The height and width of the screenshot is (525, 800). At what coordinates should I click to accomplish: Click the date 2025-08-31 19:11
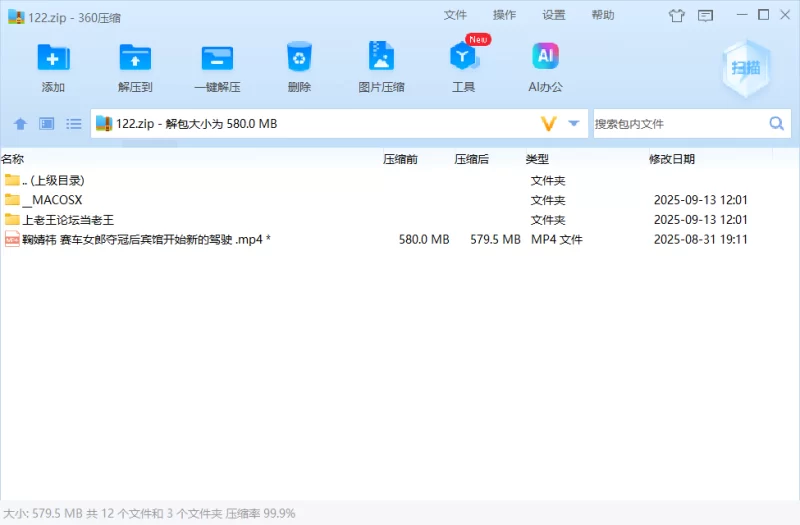701,239
